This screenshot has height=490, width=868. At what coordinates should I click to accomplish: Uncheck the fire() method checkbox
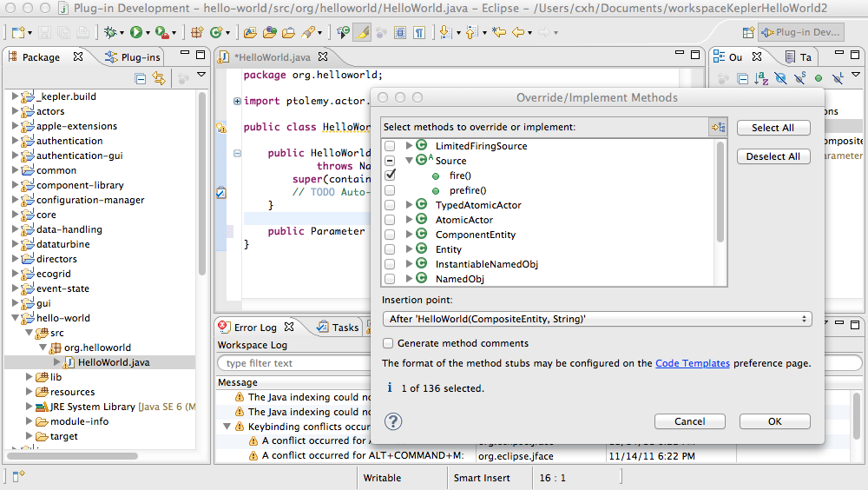point(391,175)
